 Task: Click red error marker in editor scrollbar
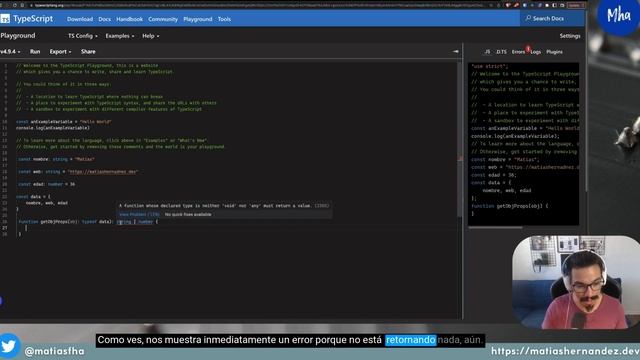[x=460, y=158]
